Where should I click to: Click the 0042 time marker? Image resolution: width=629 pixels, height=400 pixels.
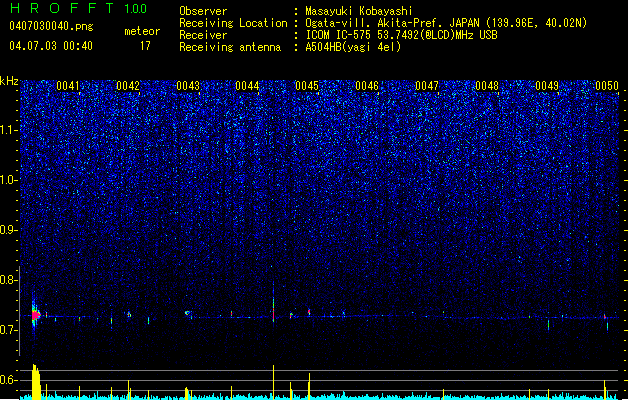click(x=128, y=86)
